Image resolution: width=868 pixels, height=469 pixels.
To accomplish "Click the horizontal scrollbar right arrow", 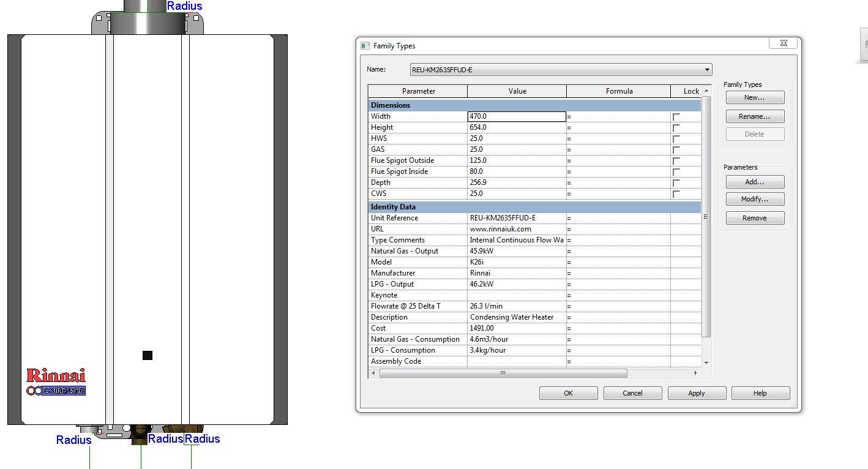I will pos(695,373).
